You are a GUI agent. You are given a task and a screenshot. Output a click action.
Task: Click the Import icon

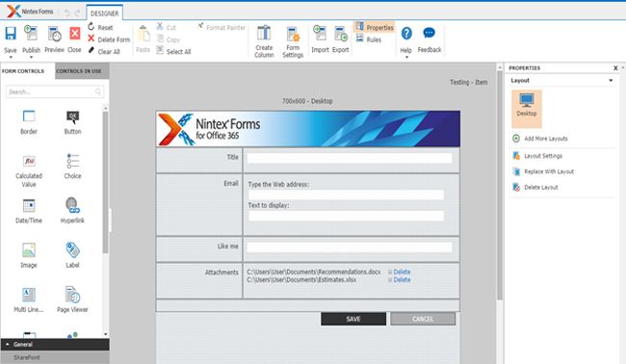pos(320,34)
